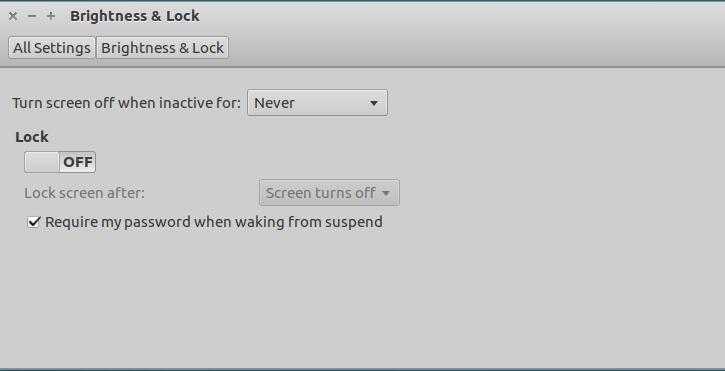Click the 'Lock screen after:' label
Viewport: 725px width, 371px height.
pyautogui.click(x=85, y=192)
